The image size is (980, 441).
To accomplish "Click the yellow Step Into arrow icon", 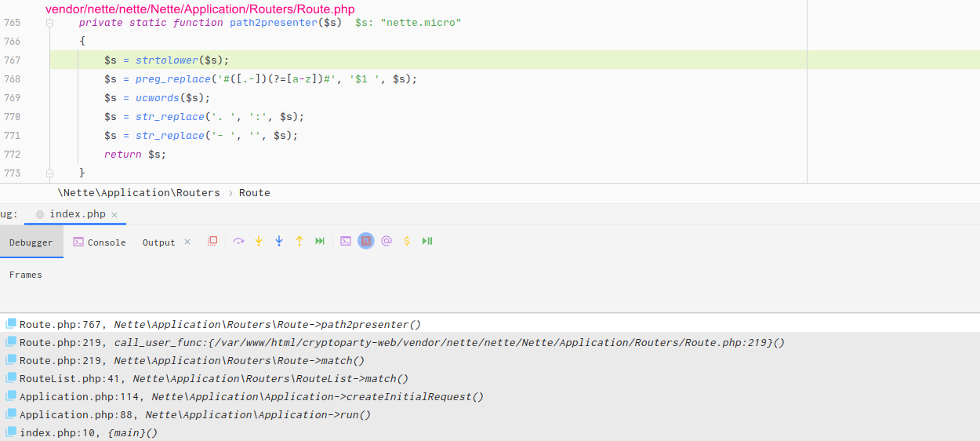I will click(259, 242).
